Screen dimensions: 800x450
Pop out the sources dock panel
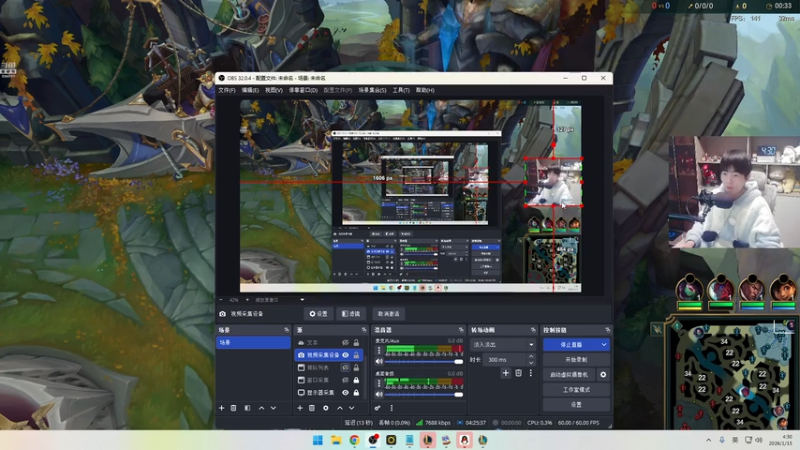[364, 330]
